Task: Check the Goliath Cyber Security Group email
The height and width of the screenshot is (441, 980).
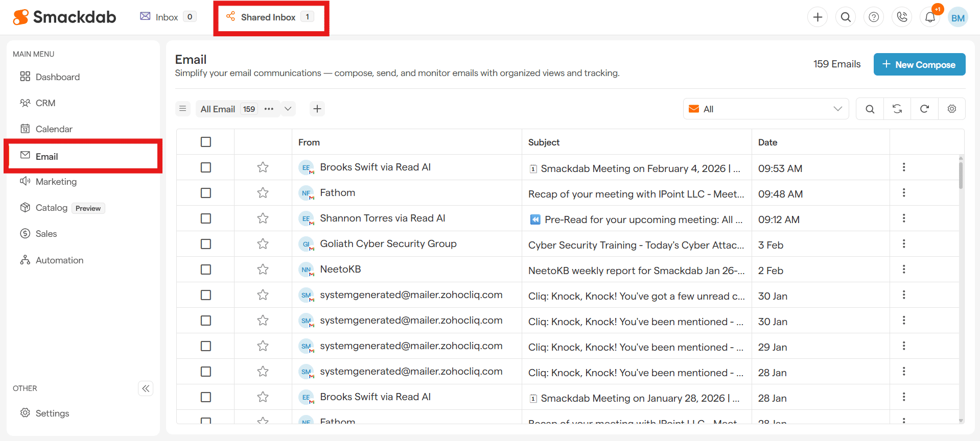Action: coord(206,244)
